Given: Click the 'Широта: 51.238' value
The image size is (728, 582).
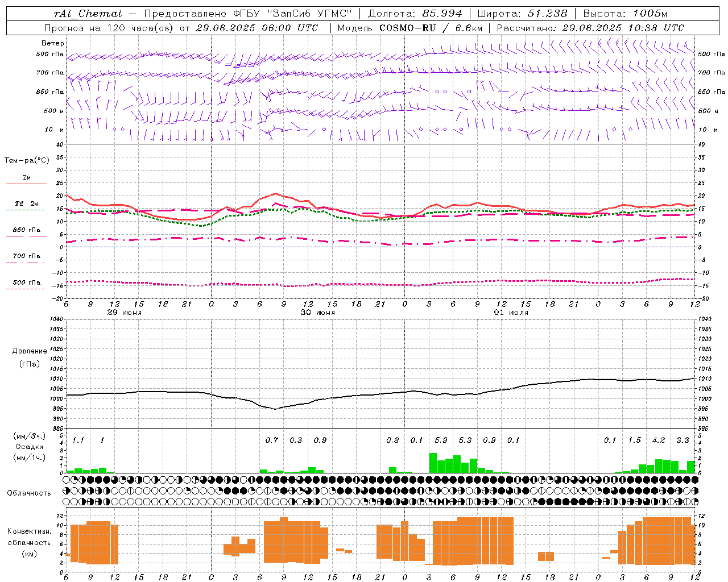Looking at the screenshot, I should pos(522,14).
